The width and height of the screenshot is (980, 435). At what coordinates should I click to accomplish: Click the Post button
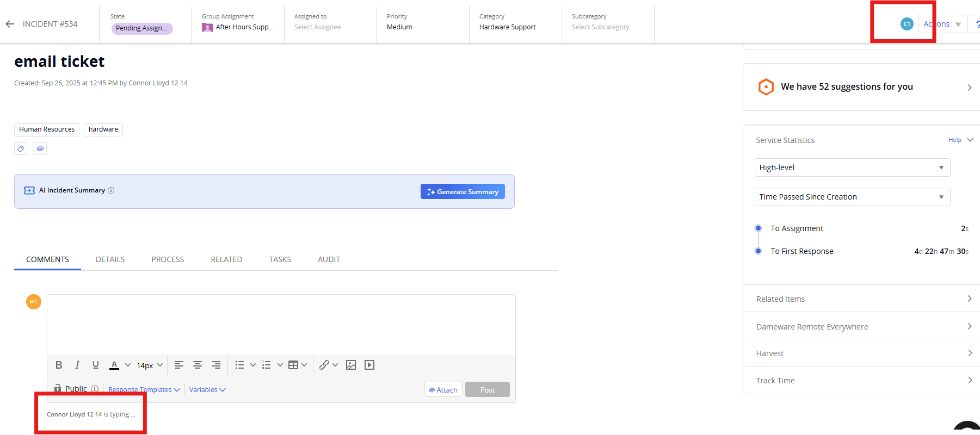click(488, 389)
